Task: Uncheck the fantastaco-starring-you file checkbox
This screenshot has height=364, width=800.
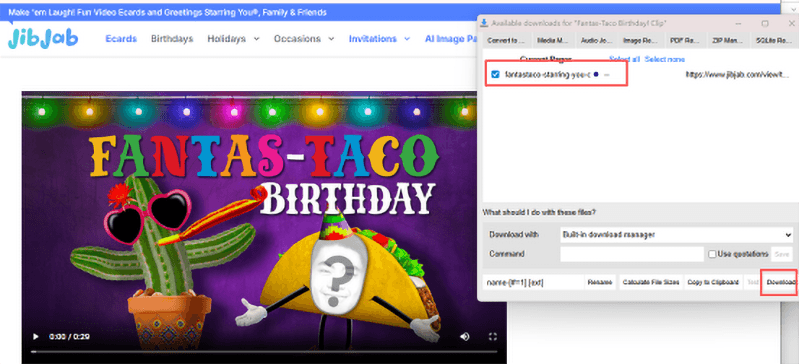Action: [x=495, y=75]
